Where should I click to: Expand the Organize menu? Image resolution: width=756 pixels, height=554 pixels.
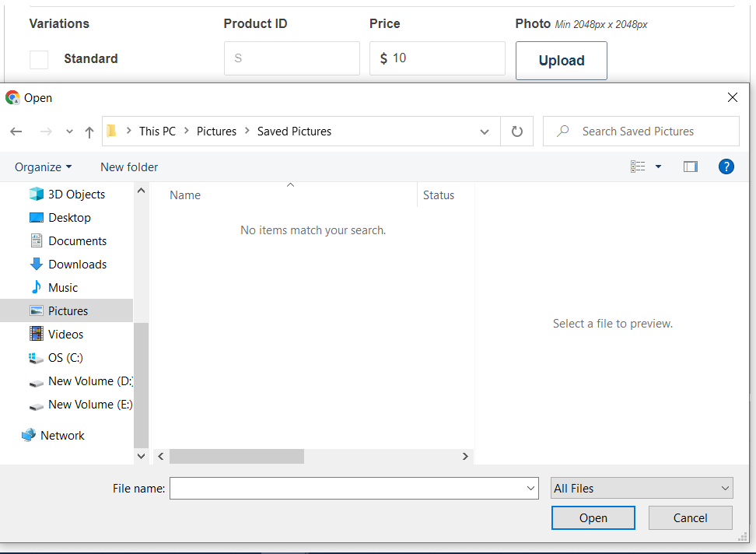click(43, 167)
